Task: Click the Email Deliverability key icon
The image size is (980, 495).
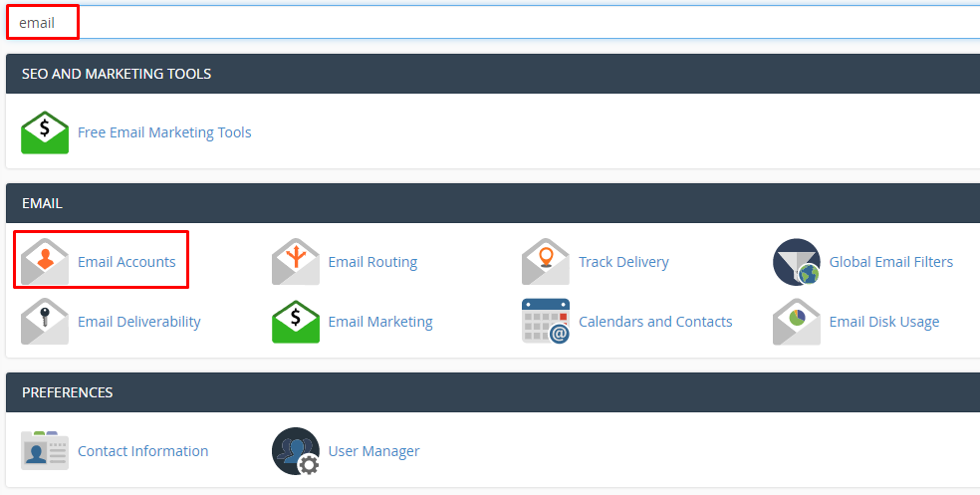Action: point(45,322)
